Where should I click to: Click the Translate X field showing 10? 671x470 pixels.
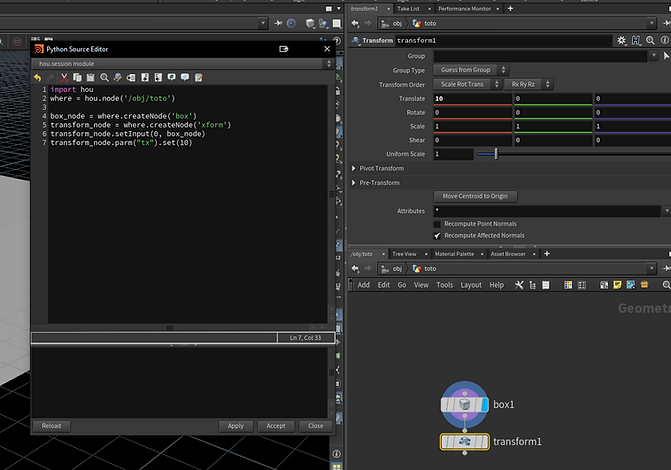[x=472, y=98]
